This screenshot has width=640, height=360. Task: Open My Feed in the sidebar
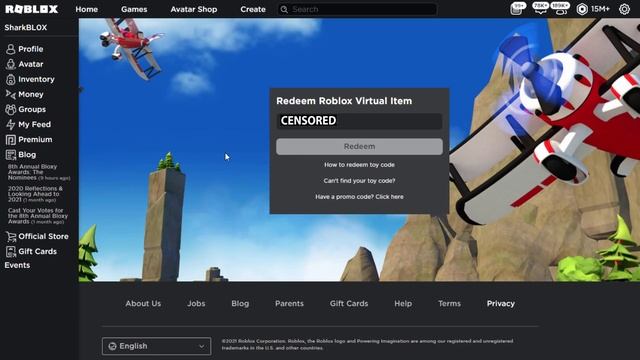pos(35,124)
